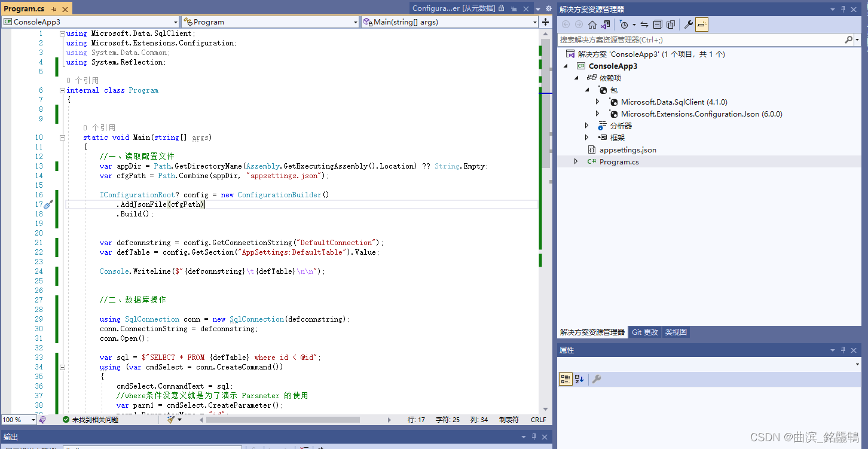The image size is (868, 449).
Task: Close the Program.cs tab
Action: coord(65,9)
